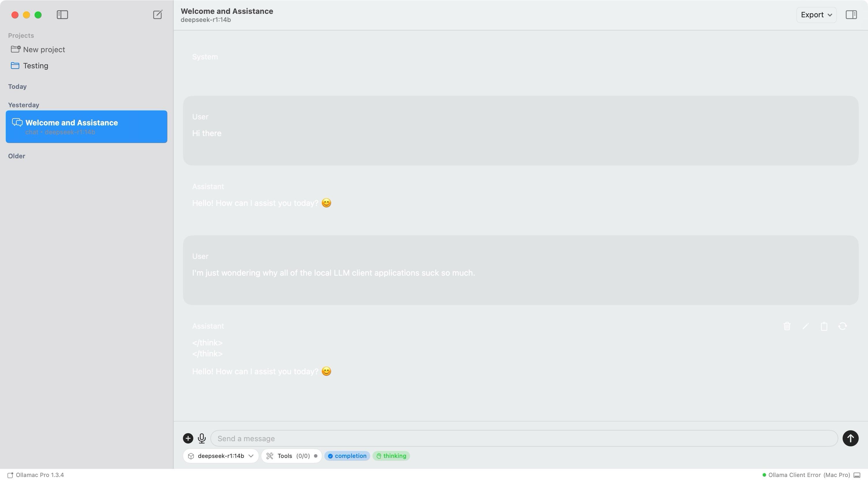Delete the last assistant message with trash icon
Viewport: 868px width, 481px height.
tap(787, 326)
